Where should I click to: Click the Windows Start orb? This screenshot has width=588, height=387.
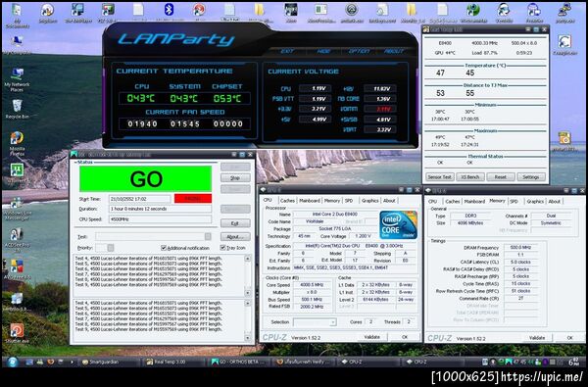point(12,362)
